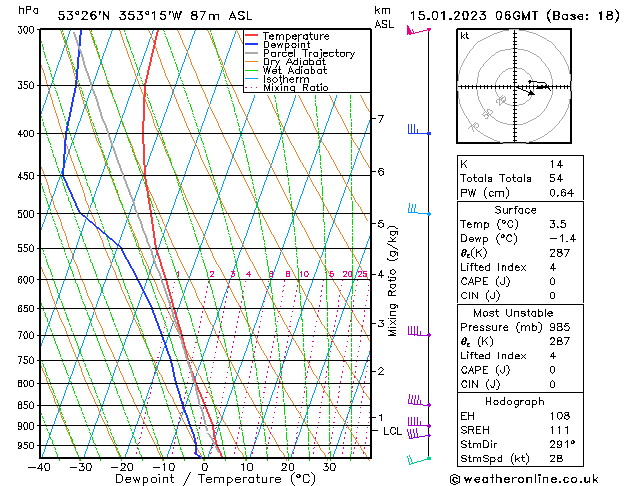Screen dimensions: 629x486
Task: Select the Parcel Trajectory legend entry
Action: click(308, 54)
